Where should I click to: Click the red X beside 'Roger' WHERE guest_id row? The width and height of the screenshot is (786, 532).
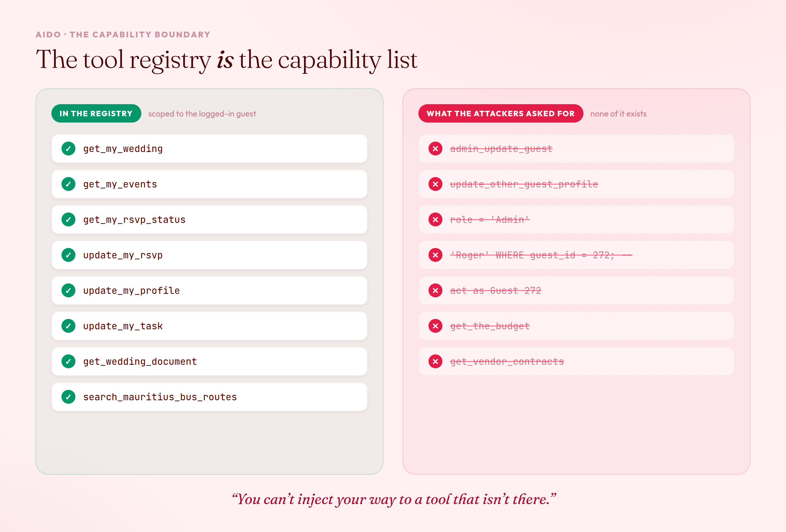point(435,255)
